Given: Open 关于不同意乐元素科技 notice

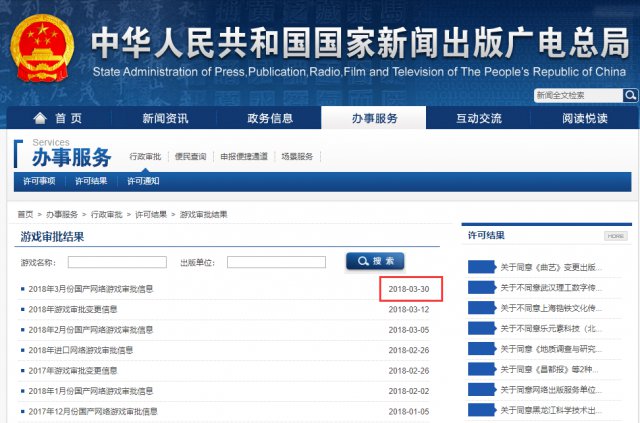Looking at the screenshot, I should [x=551, y=329].
